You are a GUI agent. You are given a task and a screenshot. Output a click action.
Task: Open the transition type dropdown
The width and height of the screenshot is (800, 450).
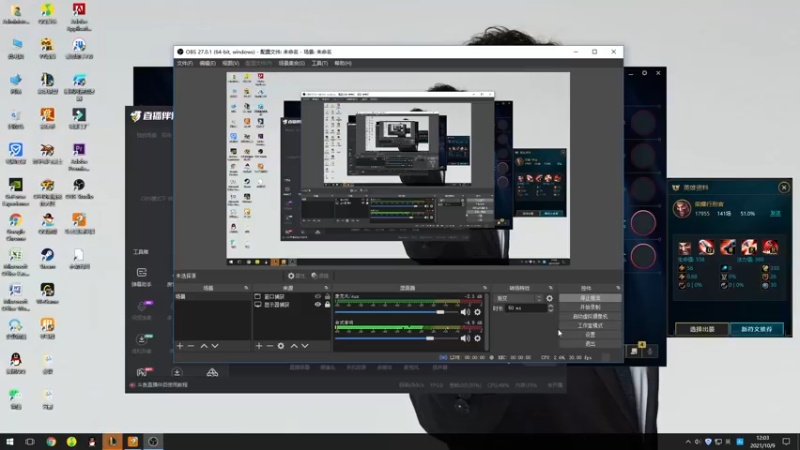[x=518, y=298]
